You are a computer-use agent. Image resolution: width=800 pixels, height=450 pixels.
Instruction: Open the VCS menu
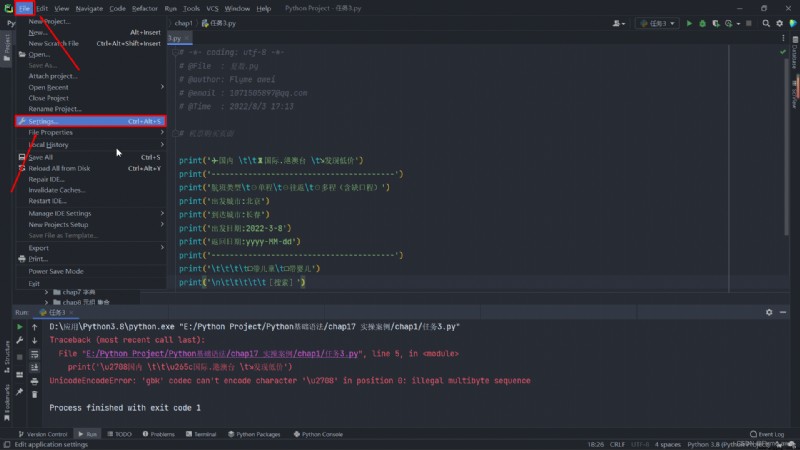click(212, 8)
